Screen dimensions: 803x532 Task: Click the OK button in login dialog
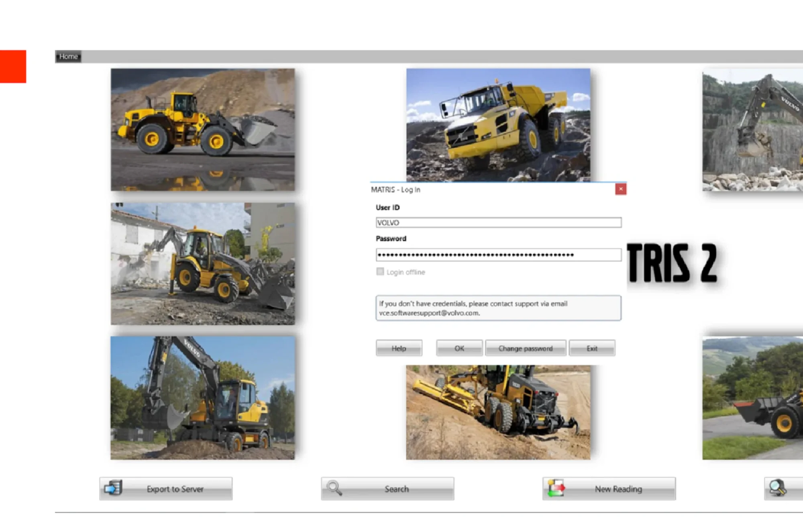459,348
